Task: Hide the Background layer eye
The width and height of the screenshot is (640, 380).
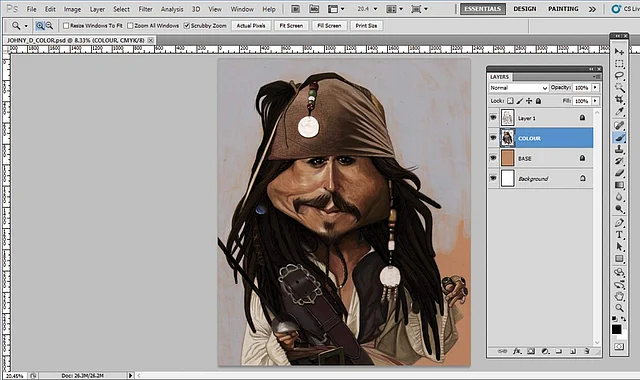Action: point(493,178)
